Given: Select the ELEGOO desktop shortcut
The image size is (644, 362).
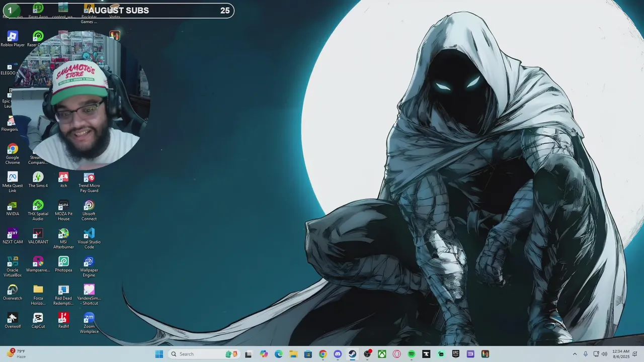Looking at the screenshot, I should 8,68.
